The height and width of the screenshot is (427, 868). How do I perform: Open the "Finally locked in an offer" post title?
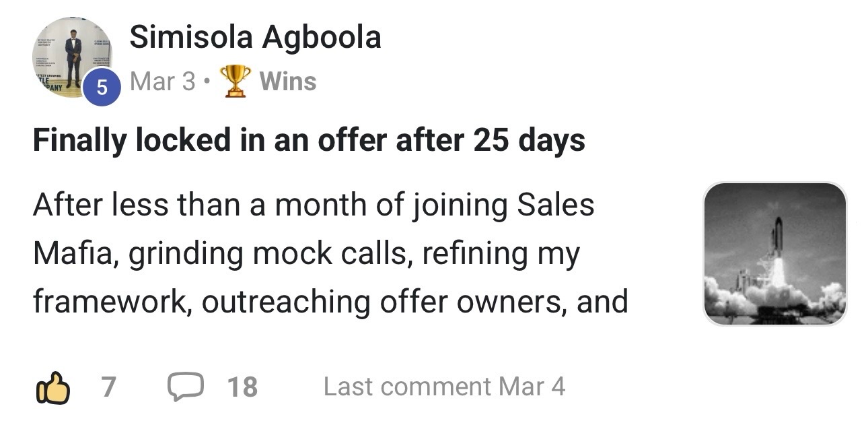[309, 141]
